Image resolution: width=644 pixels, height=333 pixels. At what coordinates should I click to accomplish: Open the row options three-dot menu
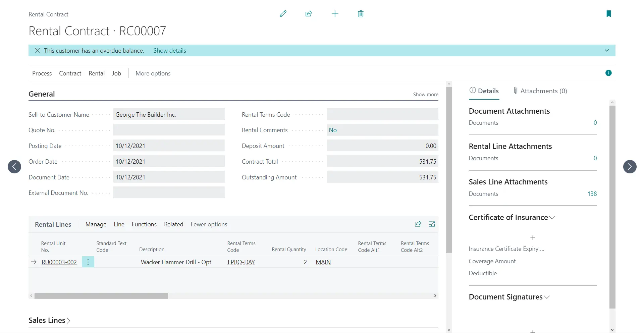(88, 262)
